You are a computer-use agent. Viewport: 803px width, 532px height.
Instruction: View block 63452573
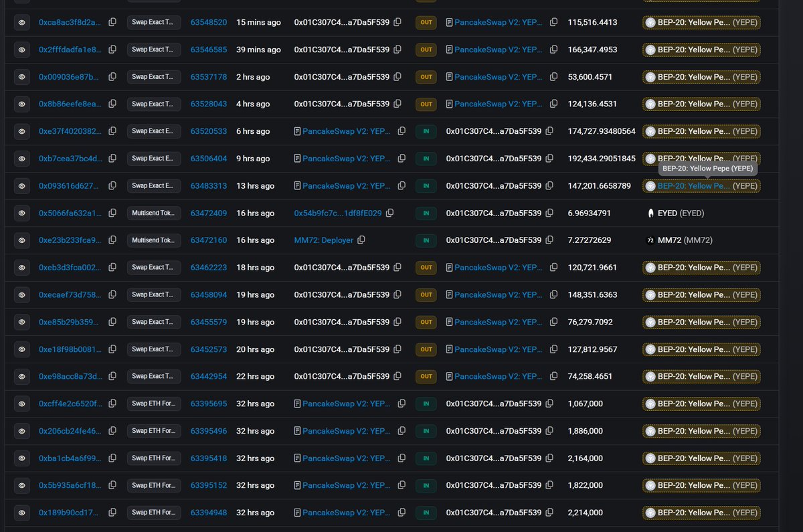[209, 349]
